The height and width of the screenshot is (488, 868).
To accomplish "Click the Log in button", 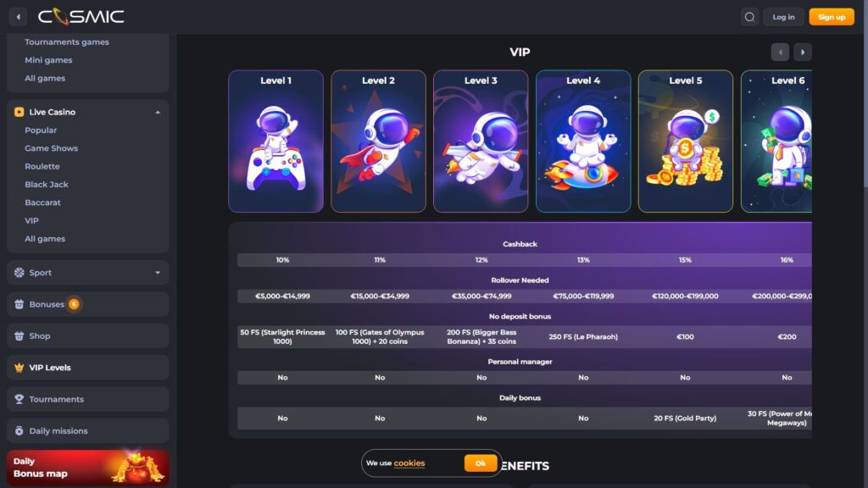I will click(783, 17).
